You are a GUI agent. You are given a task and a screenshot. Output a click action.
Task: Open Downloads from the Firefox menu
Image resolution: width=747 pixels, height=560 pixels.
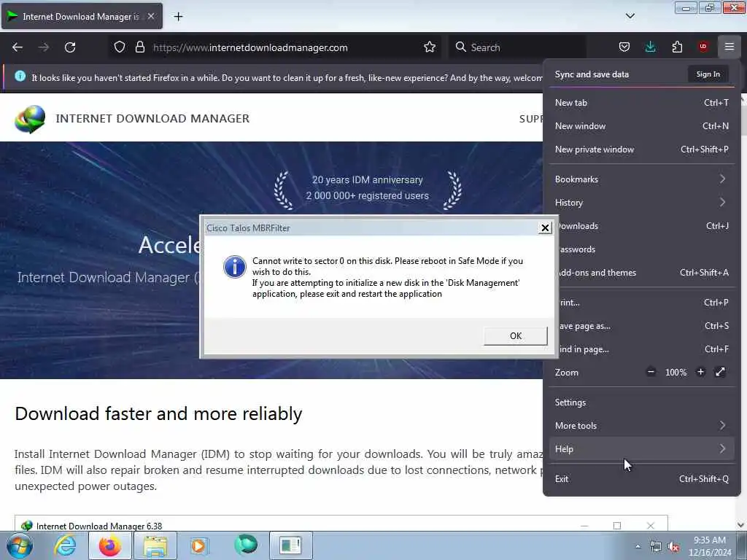(645, 226)
